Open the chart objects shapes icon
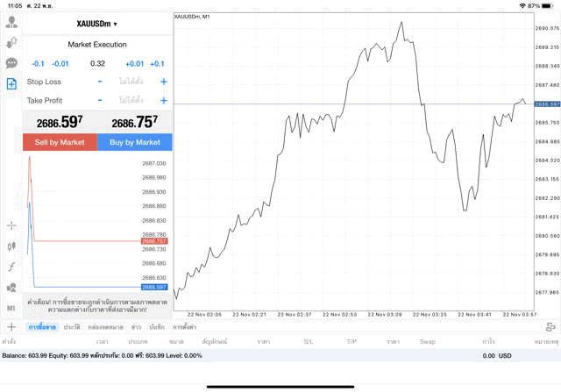This screenshot has height=392, width=561. coord(11,288)
